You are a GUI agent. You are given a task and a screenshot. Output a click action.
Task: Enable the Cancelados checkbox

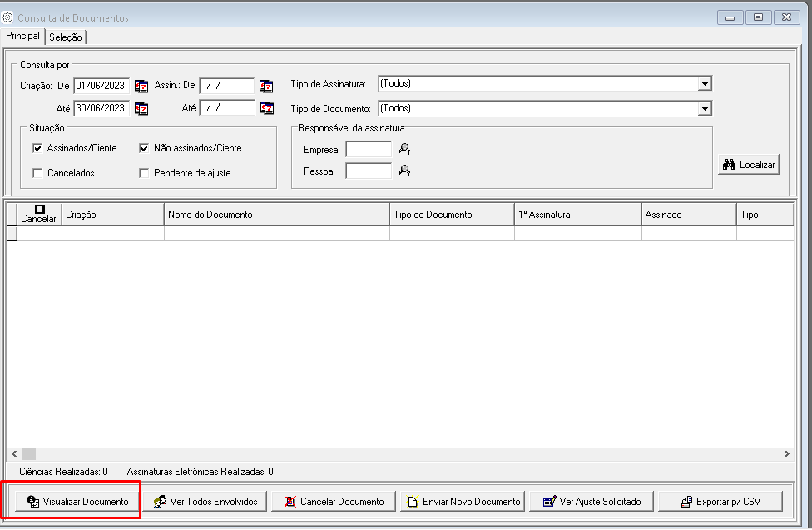[x=37, y=173]
